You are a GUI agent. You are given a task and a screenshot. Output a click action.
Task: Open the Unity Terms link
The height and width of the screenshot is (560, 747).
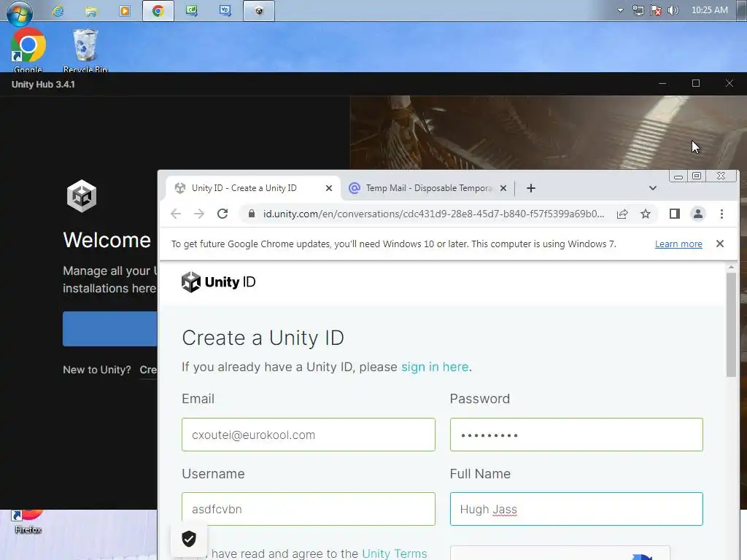click(395, 553)
